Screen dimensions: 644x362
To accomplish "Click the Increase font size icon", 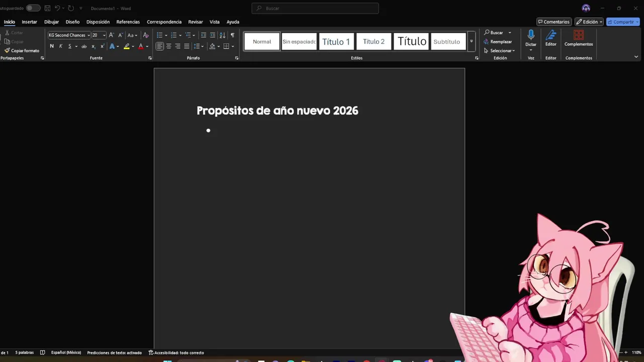I will point(111,35).
